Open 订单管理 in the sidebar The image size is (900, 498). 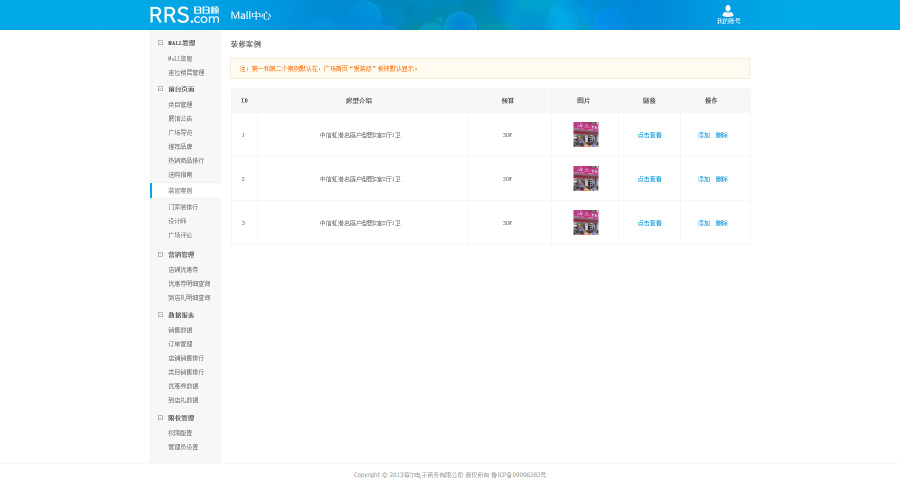click(180, 344)
